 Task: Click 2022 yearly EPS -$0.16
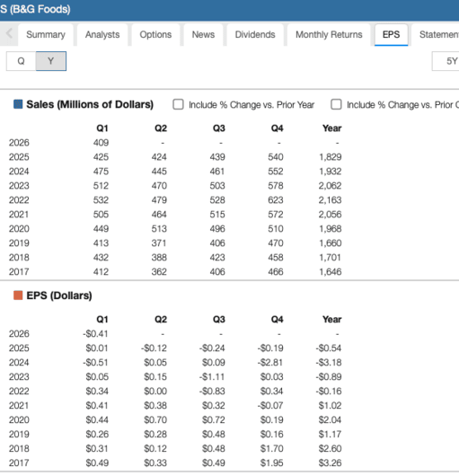point(329,391)
